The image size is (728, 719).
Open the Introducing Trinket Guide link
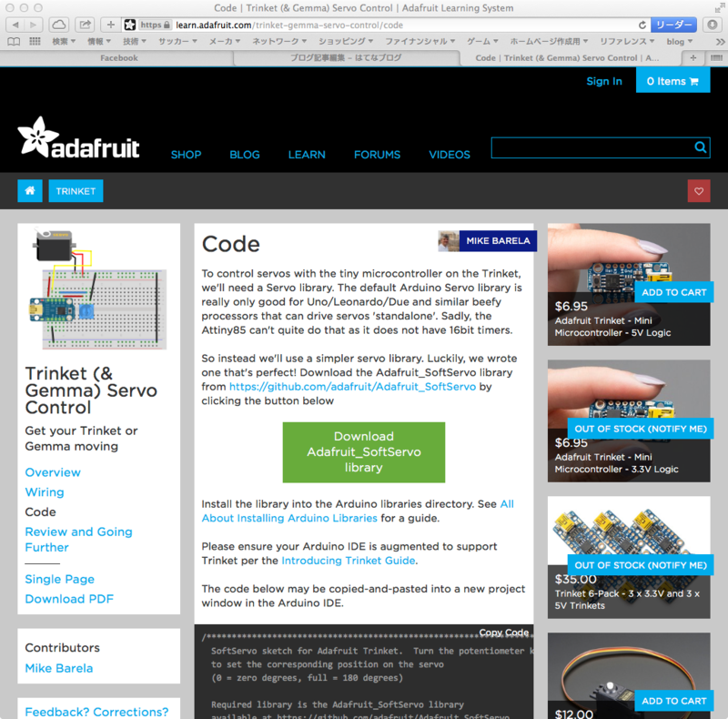(x=349, y=561)
